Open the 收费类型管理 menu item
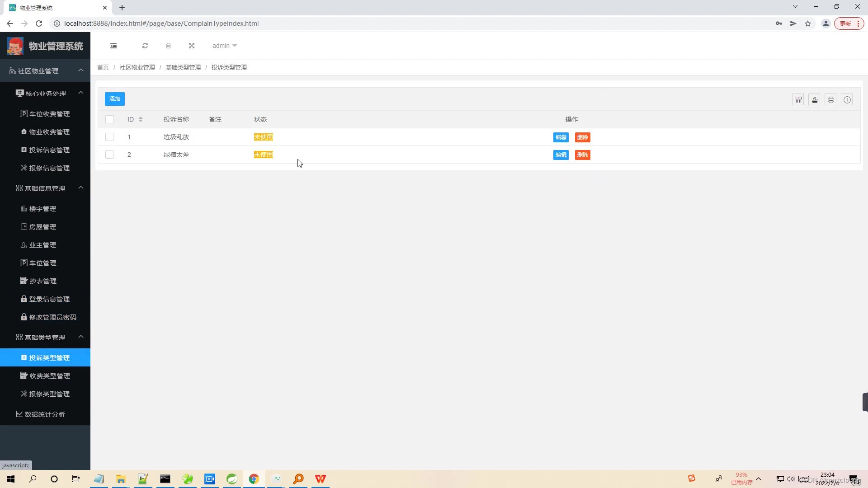The image size is (868, 488). tap(49, 375)
